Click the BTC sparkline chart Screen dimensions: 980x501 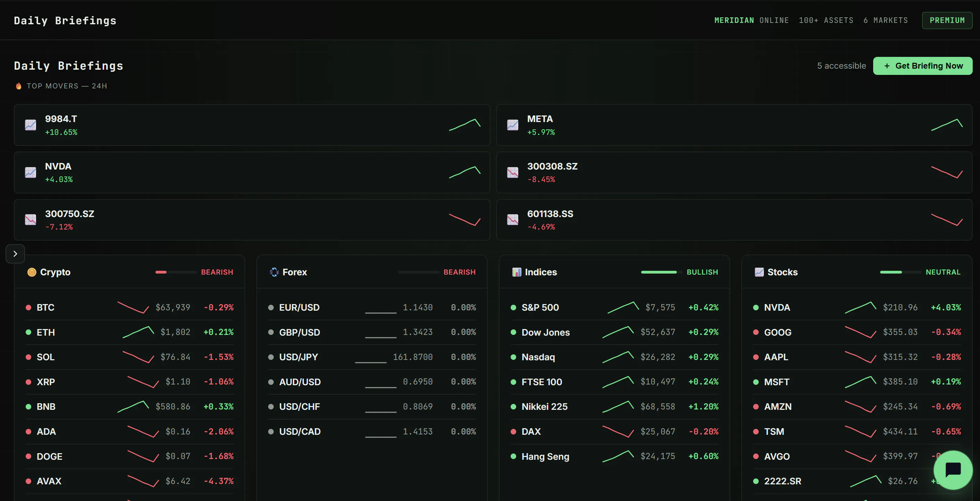pos(133,308)
